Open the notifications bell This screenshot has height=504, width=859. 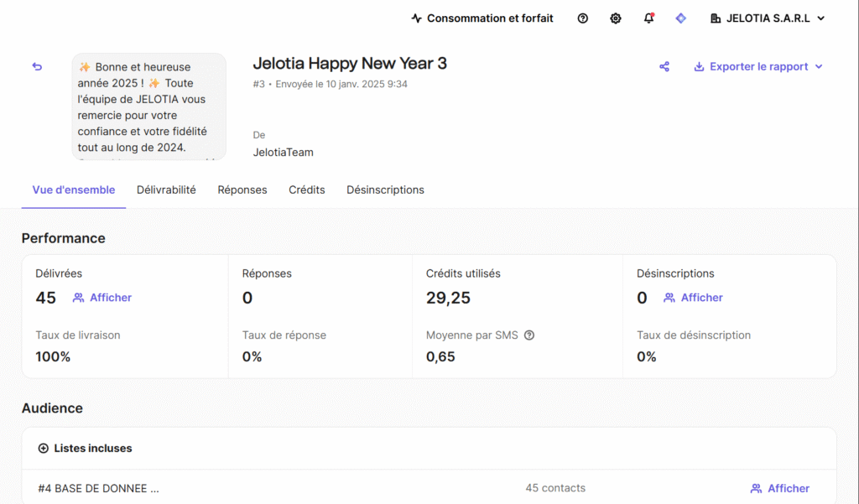pos(648,18)
